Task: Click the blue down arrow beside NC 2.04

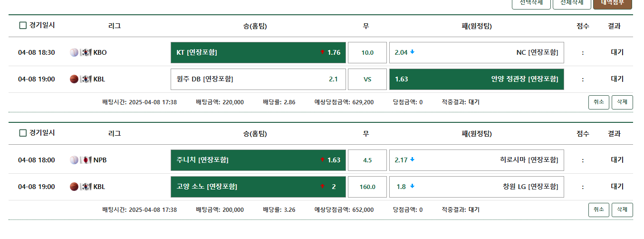Action: [413, 52]
